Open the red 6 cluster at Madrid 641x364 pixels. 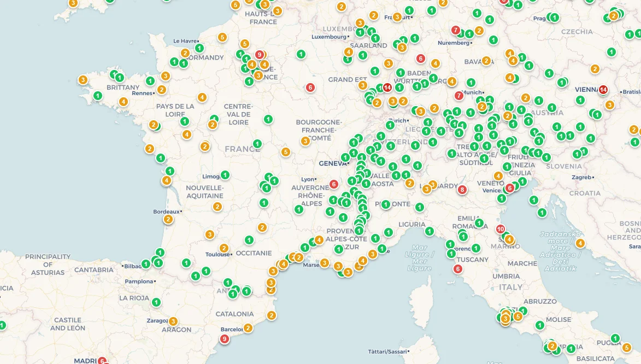tap(102, 361)
